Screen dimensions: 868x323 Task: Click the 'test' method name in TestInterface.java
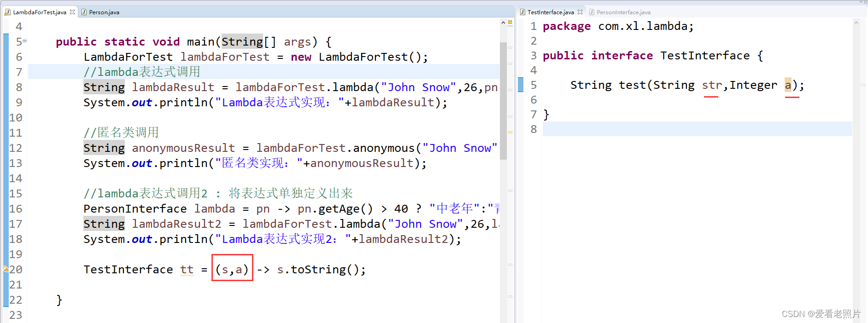coord(632,85)
